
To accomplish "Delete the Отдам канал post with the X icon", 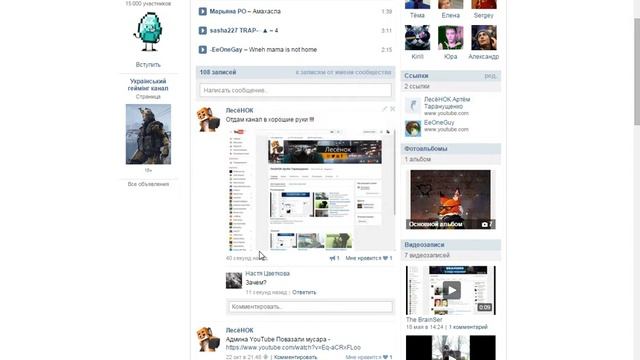I will pyautogui.click(x=392, y=109).
